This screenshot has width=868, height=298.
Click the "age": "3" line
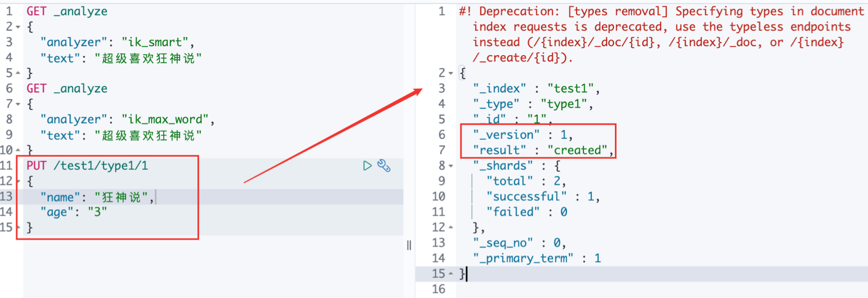pyautogui.click(x=74, y=212)
